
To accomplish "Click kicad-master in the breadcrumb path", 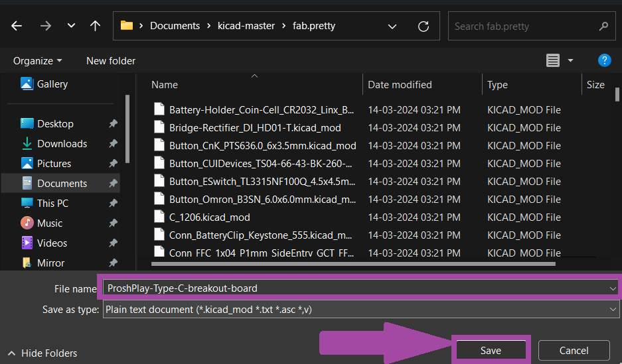I will click(246, 26).
